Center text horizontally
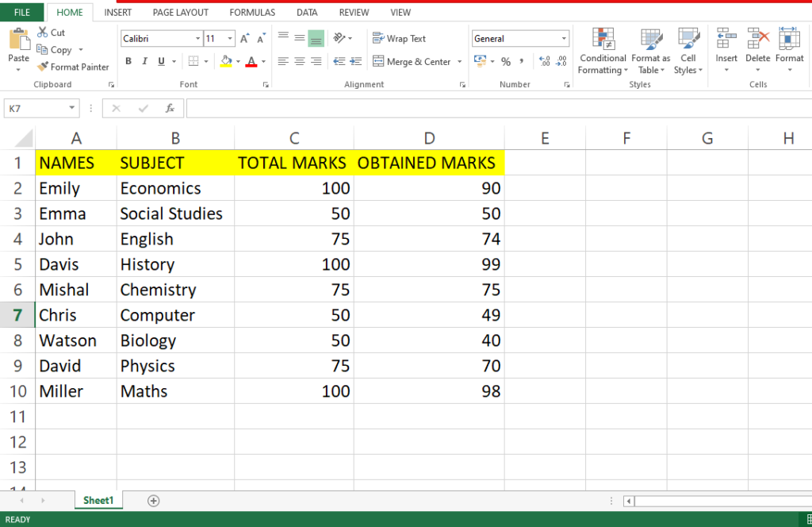Screen dimensions: 812x527 click(x=299, y=61)
